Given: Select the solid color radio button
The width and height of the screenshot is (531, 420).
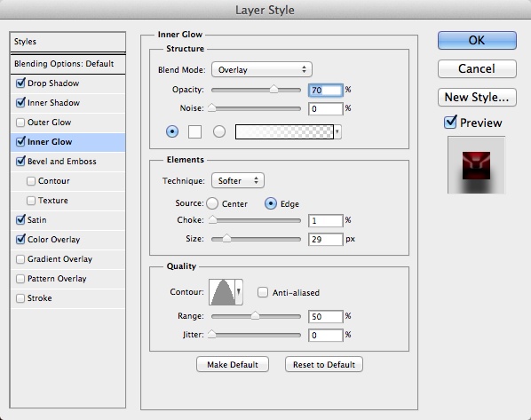Looking at the screenshot, I should point(172,131).
